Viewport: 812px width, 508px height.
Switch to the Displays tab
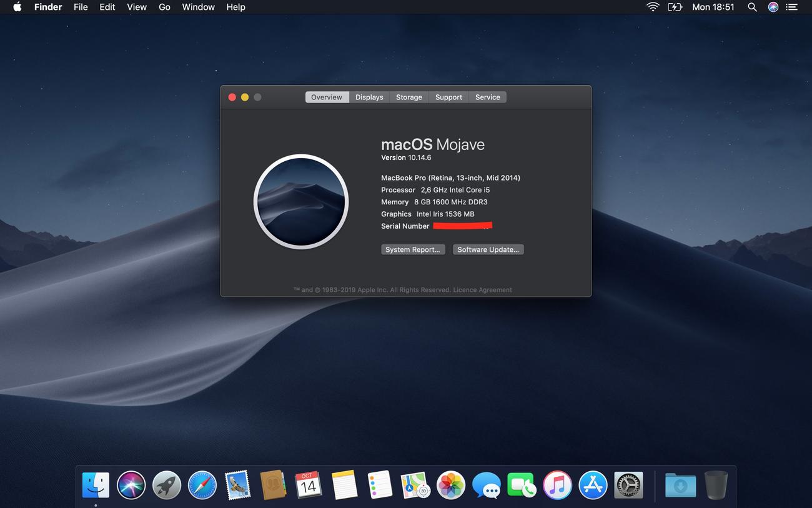click(x=369, y=97)
